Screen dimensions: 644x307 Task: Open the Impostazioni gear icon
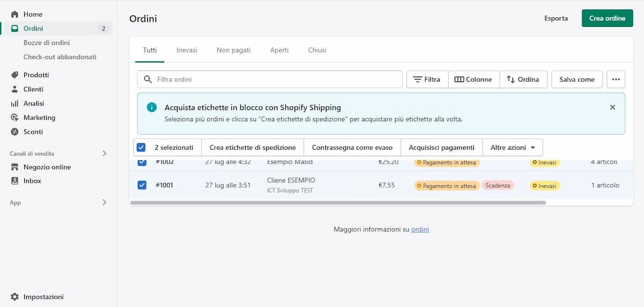click(14, 297)
